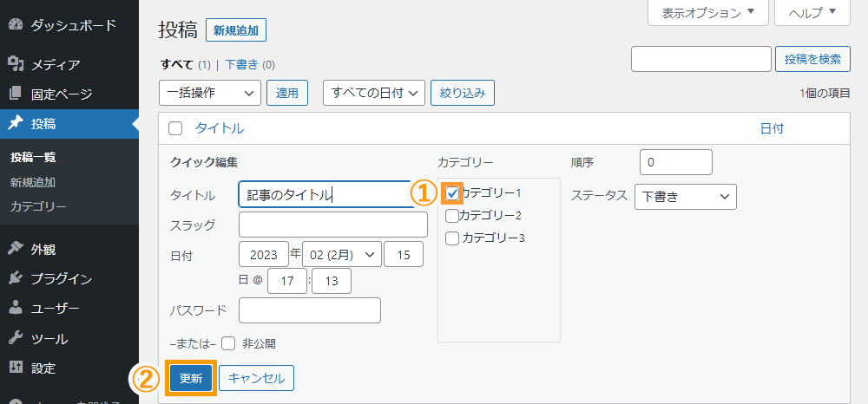Click the 絞り込み button

(463, 93)
